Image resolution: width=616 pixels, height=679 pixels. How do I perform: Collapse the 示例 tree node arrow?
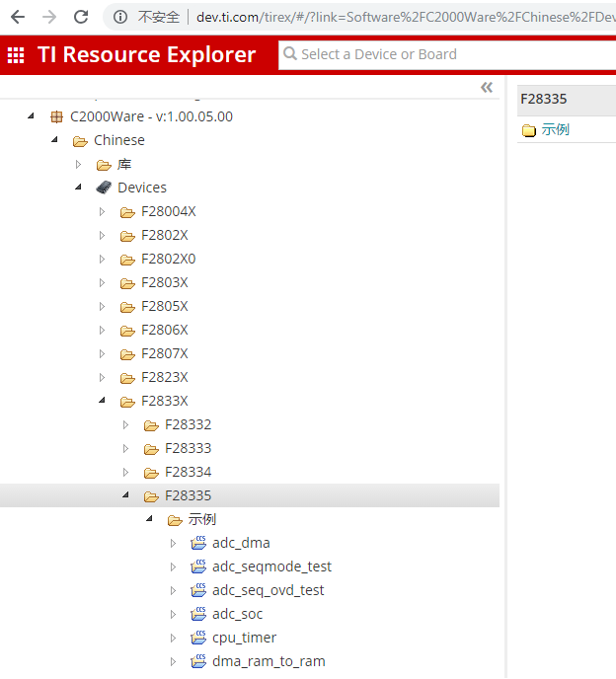tap(149, 518)
